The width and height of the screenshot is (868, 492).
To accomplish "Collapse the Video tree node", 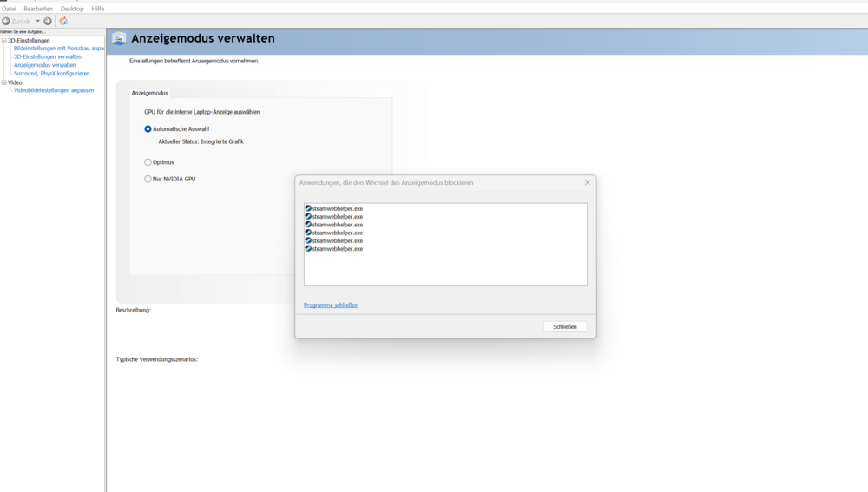I will (3, 82).
